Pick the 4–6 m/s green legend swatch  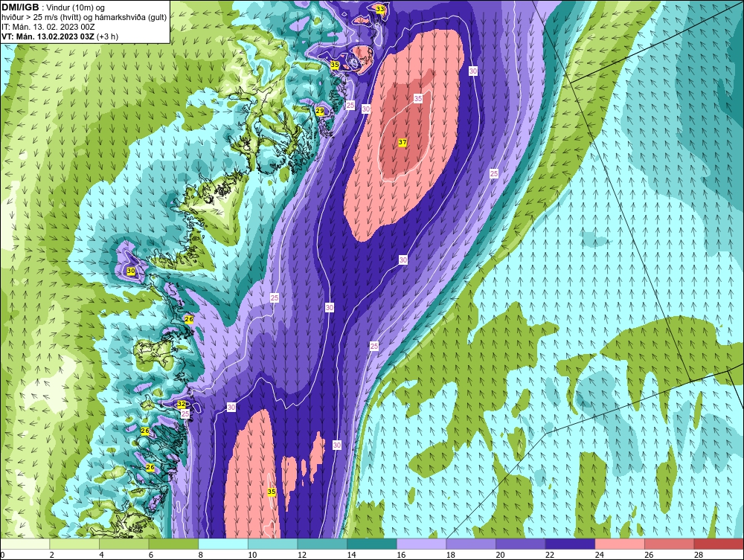(x=124, y=544)
